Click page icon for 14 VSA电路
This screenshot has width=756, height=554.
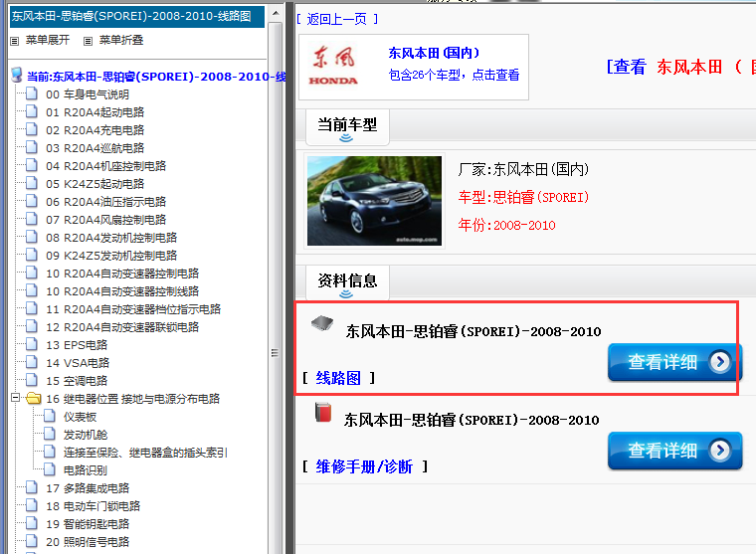pyautogui.click(x=32, y=362)
